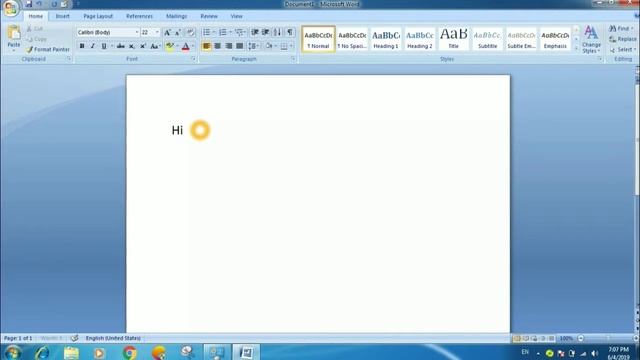
Task: Open the Select dropdown in Editing
Action: pyautogui.click(x=622, y=49)
